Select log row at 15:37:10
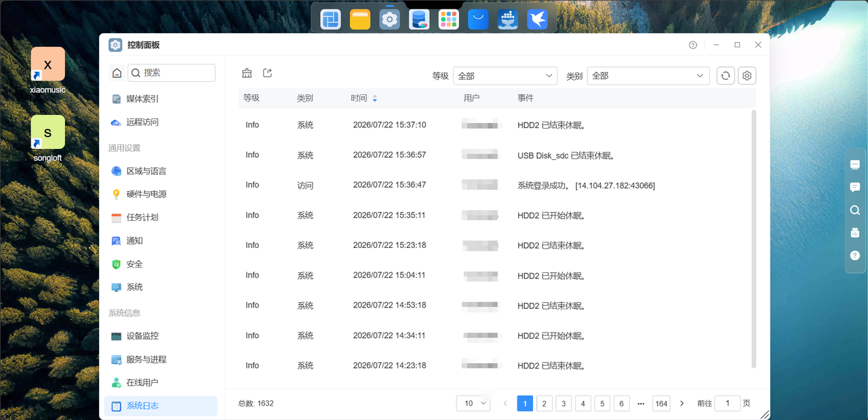Image resolution: width=868 pixels, height=420 pixels. click(x=496, y=125)
